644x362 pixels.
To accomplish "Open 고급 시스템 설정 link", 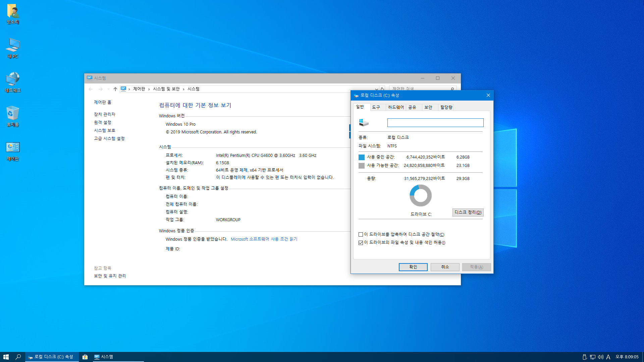I will [x=109, y=138].
